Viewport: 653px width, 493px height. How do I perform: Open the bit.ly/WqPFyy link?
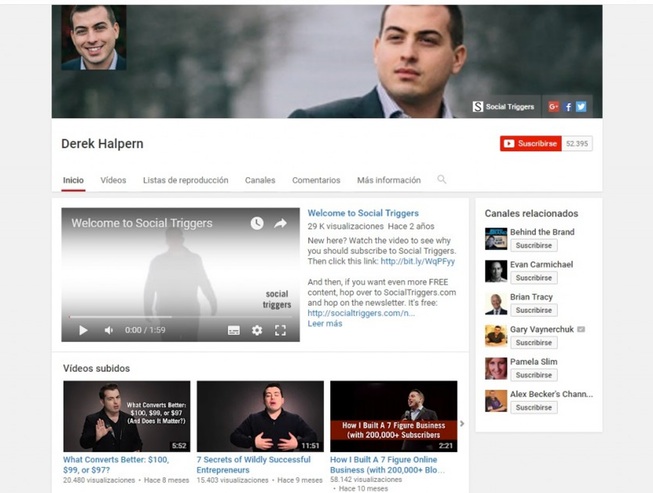(418, 261)
